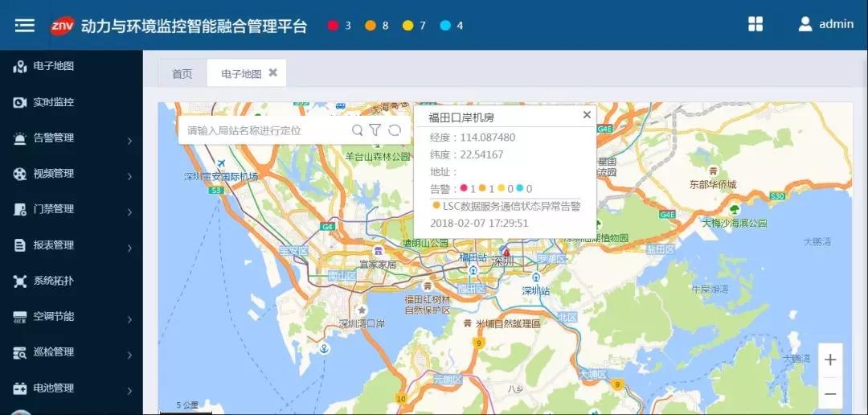Viewport: 868px width, 415px height.
Task: Expand the 报表管理 submenu arrow
Action: (x=129, y=249)
